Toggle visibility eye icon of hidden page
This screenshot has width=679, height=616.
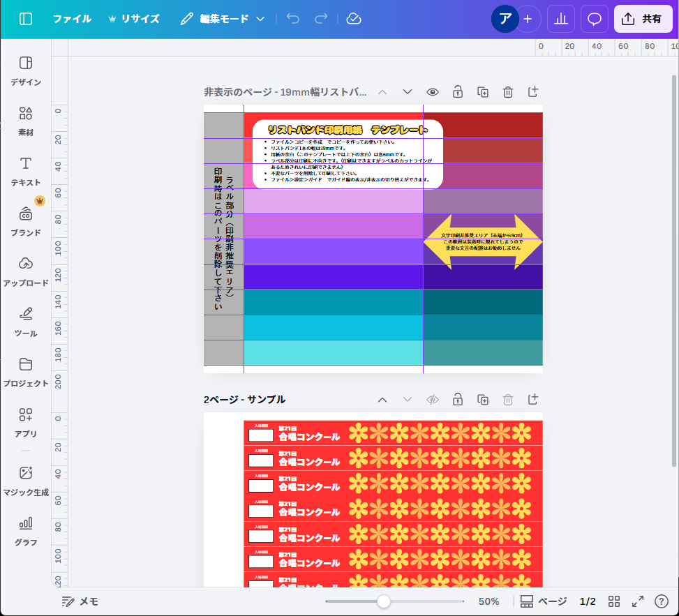[433, 92]
